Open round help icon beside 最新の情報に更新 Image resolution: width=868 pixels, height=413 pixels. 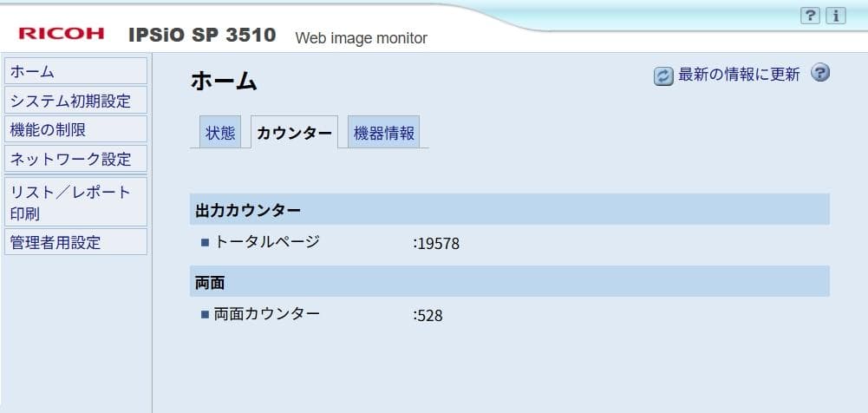coord(820,73)
